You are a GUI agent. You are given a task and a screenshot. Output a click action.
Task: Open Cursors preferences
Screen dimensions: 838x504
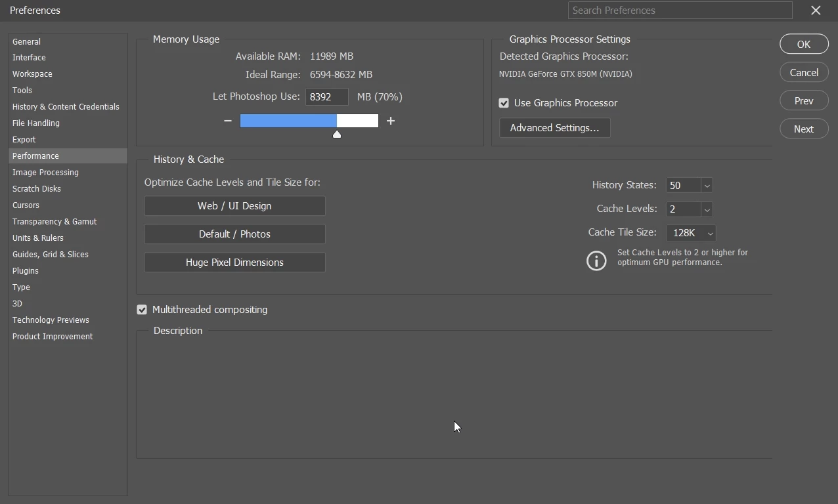tap(68, 205)
